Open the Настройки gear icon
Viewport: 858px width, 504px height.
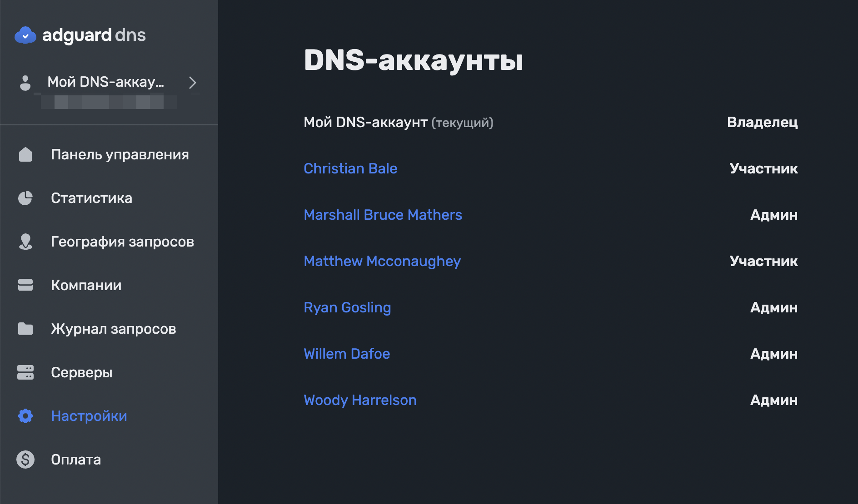point(25,416)
